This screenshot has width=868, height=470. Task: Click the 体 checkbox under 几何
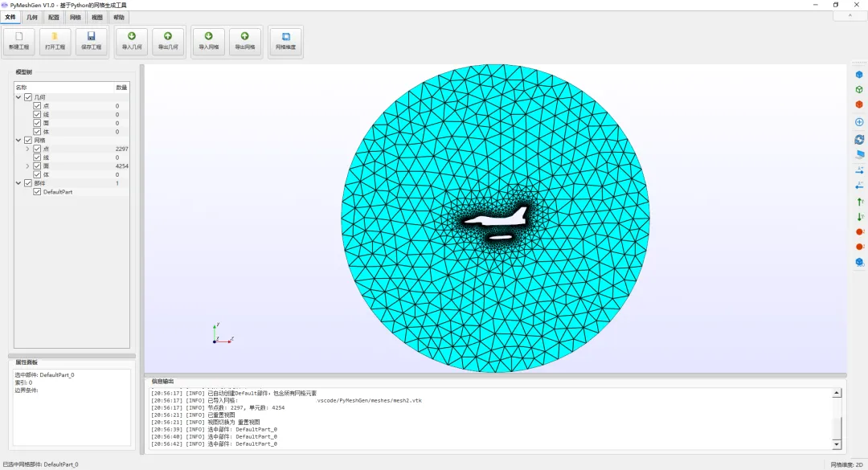[37, 132]
